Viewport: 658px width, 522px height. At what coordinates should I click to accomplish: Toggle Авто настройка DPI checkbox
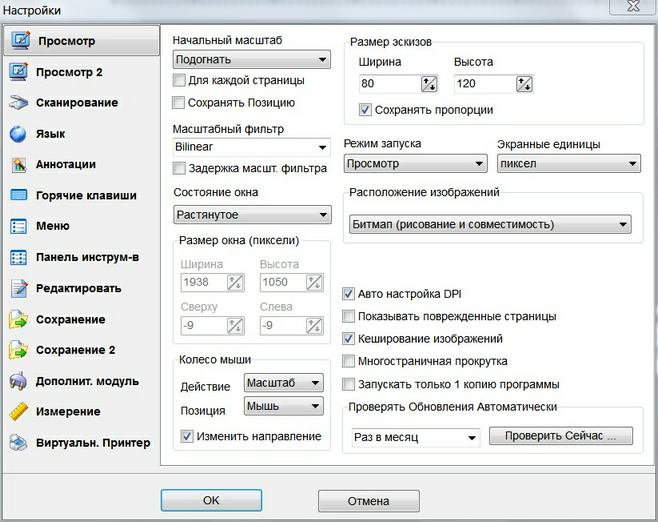348,294
